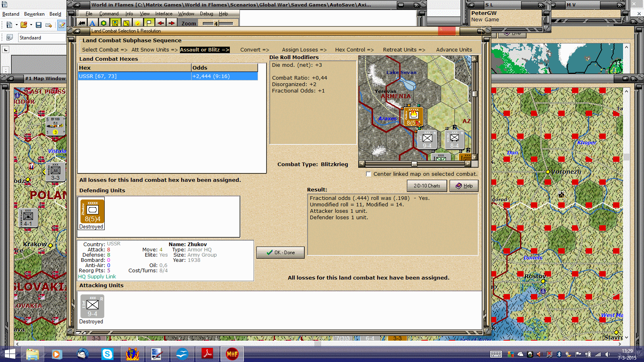Click the 3-3 unit on #1 Map Window
644x362 pixels.
point(56,172)
